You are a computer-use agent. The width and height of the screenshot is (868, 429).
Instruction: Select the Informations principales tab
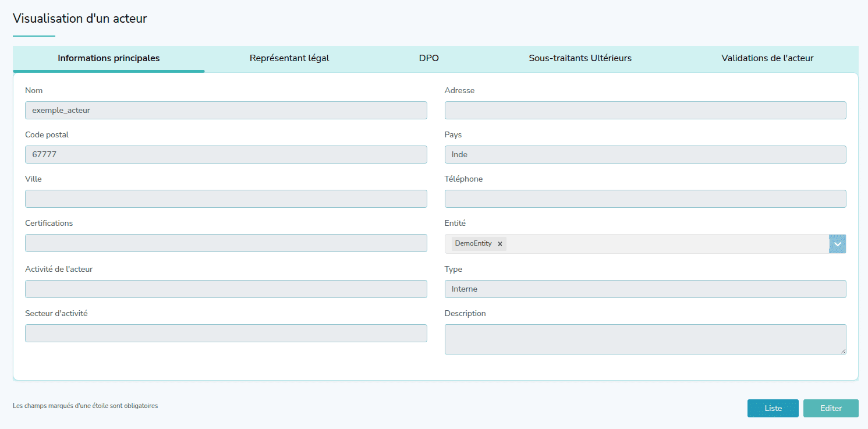tap(109, 58)
